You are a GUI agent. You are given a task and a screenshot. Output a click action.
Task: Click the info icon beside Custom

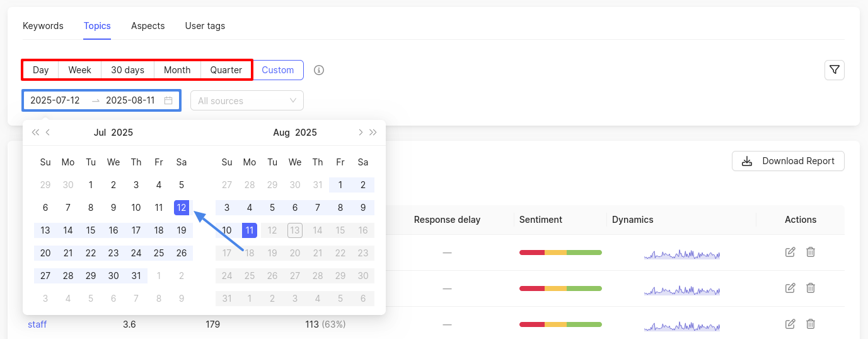pos(319,70)
